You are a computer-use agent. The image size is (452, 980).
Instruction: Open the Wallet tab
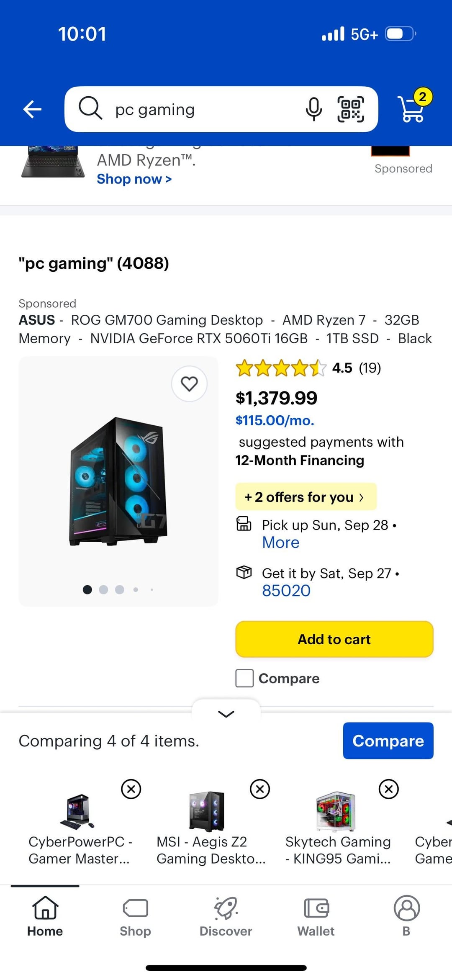[x=316, y=916]
